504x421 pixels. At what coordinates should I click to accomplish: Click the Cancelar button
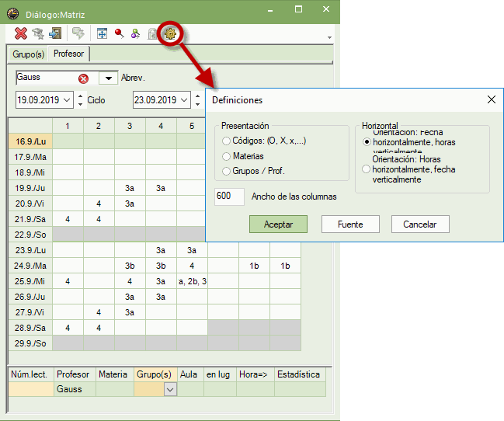pos(420,224)
